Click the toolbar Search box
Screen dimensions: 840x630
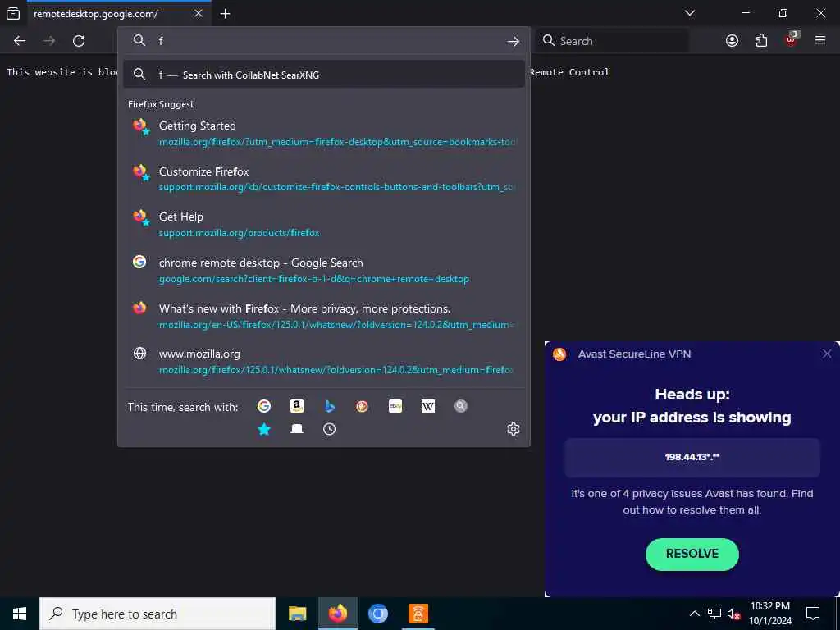(612, 41)
